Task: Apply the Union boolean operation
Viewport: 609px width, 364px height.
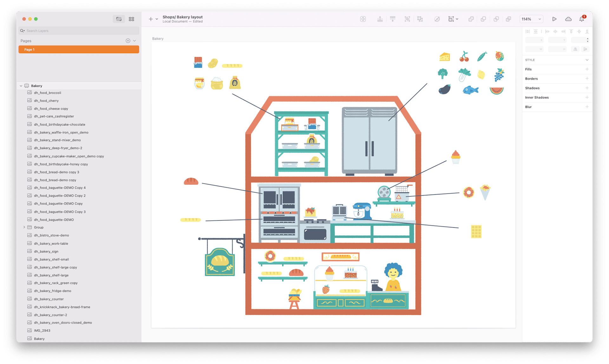Action: coord(471,19)
